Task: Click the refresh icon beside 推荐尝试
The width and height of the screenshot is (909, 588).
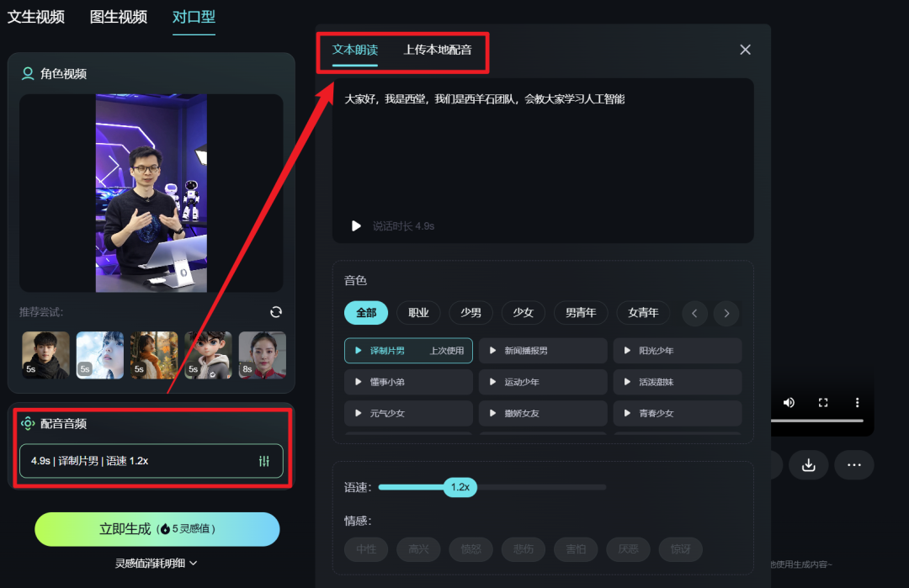Action: (x=276, y=312)
